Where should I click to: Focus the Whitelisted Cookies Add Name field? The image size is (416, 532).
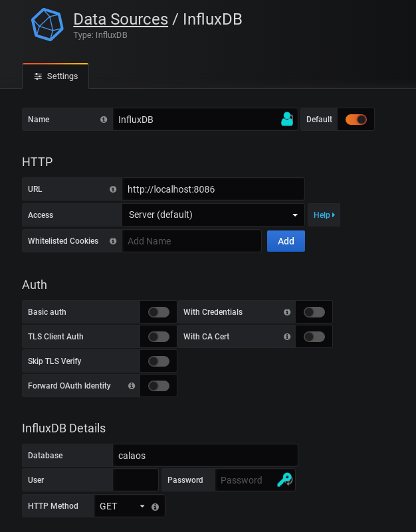pyautogui.click(x=192, y=241)
